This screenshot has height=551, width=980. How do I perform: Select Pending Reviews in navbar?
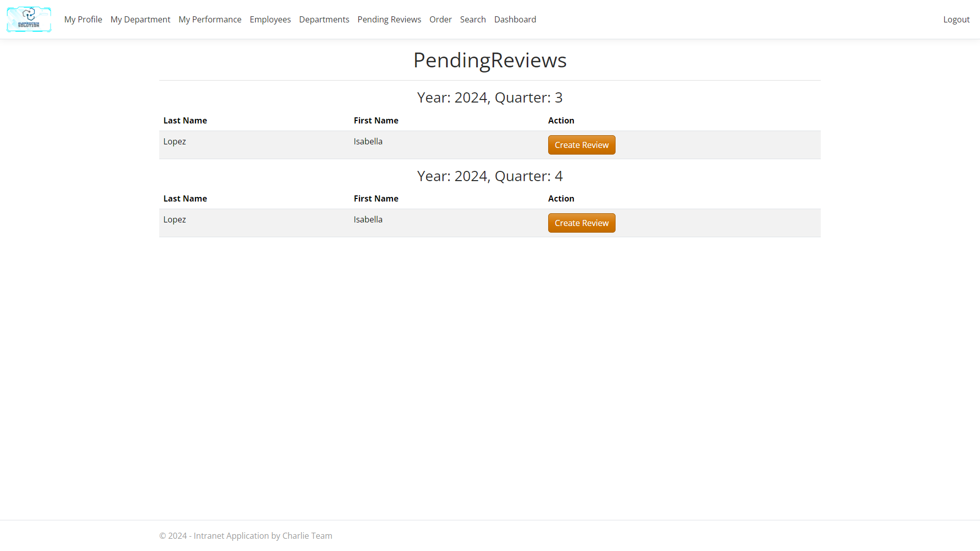(x=389, y=19)
